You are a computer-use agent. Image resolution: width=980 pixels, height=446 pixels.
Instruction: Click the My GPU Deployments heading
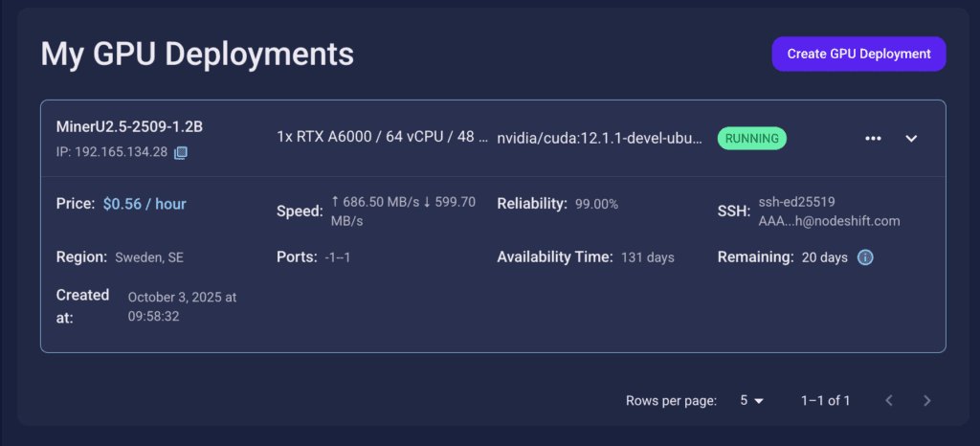point(197,55)
